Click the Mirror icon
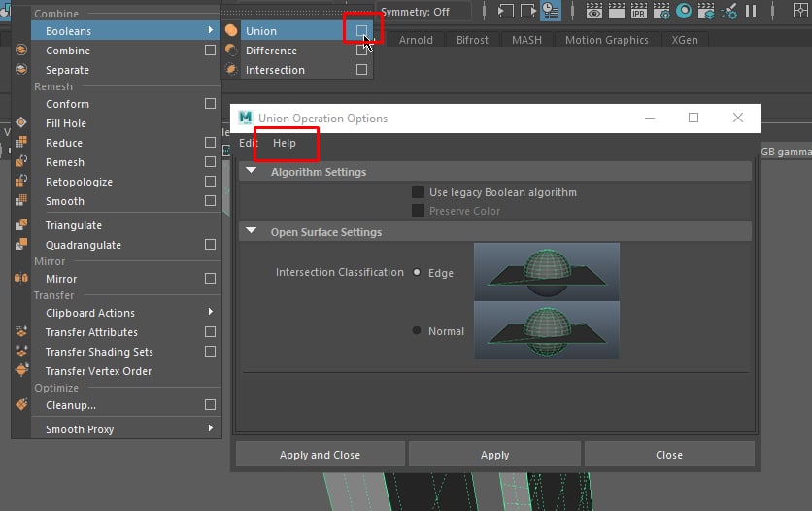 (21, 278)
